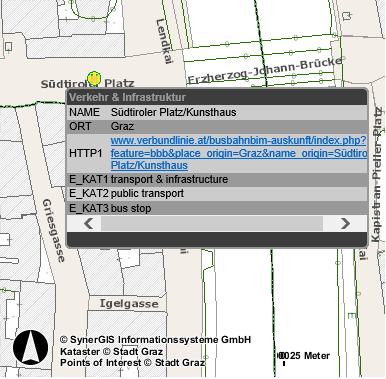
Task: Click the Griesgasse street label
Action: point(53,231)
